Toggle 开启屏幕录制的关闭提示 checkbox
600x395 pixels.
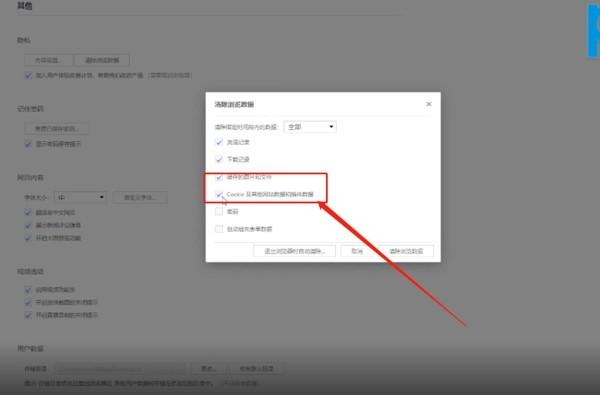click(x=28, y=315)
